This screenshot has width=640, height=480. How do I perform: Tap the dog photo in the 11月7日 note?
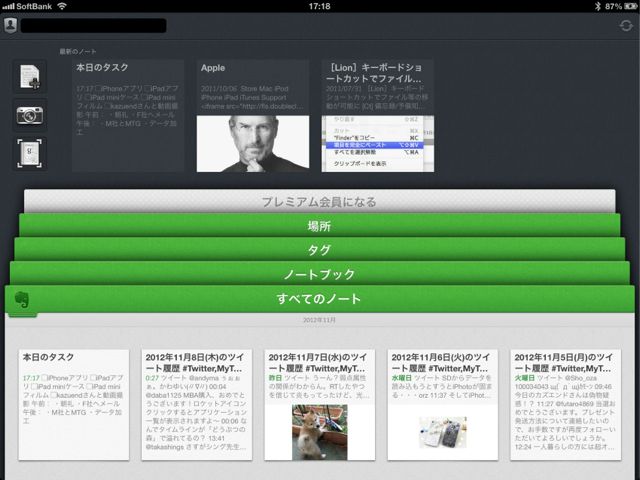[320, 432]
